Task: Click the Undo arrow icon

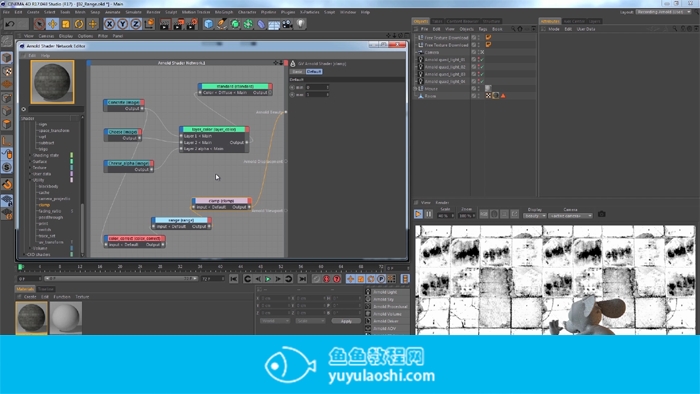Action: tap(10, 24)
